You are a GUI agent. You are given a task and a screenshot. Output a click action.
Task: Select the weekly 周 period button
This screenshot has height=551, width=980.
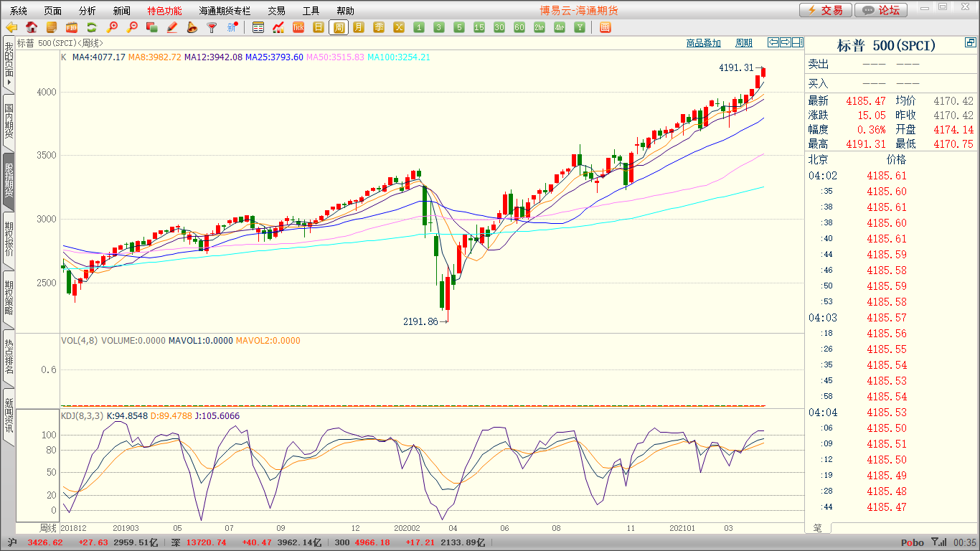(339, 27)
